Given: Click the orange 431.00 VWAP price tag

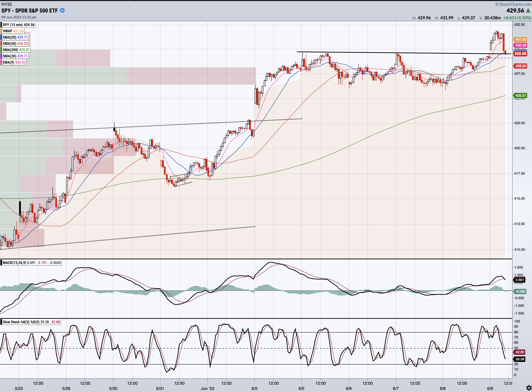Looking at the screenshot, I should click(520, 39).
